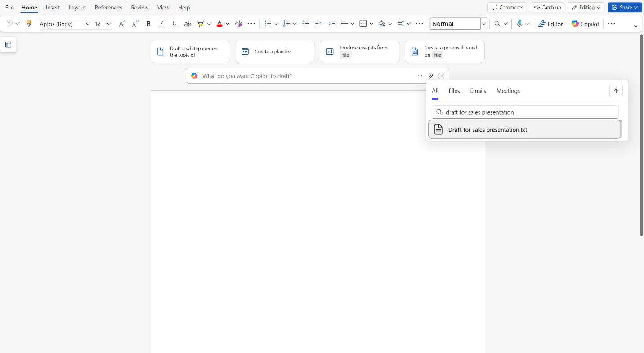
Task: Click the attach file paperclip icon
Action: 430,76
